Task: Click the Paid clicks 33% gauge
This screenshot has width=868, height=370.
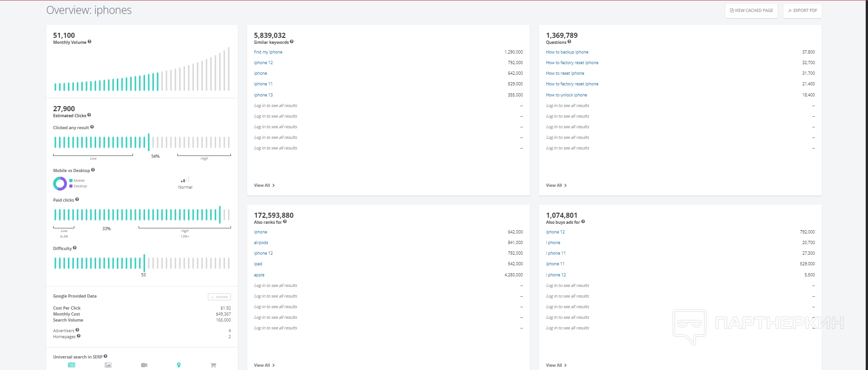Action: (142, 215)
